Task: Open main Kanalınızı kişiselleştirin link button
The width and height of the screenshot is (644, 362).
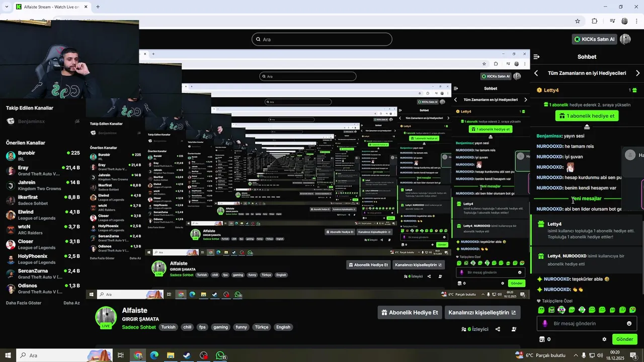Action: click(x=482, y=312)
